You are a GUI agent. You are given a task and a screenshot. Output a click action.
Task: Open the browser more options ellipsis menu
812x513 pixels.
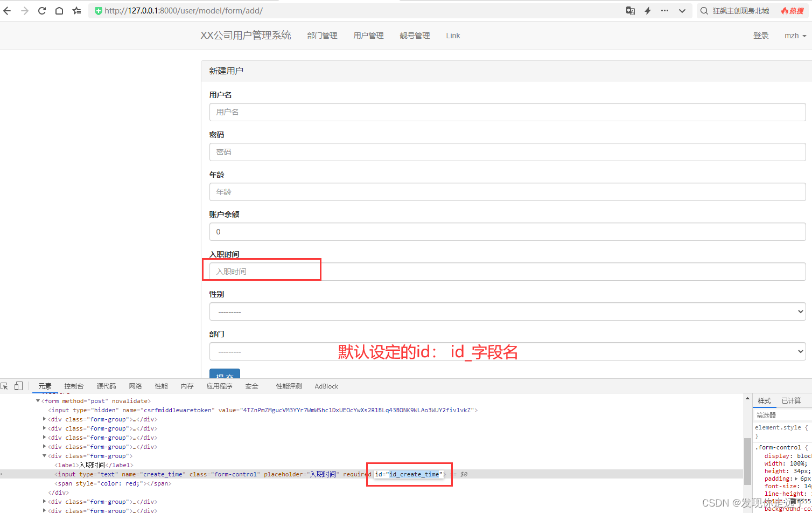click(x=665, y=10)
